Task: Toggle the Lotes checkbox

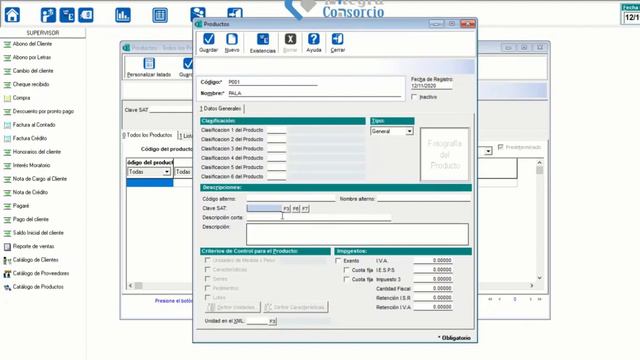Action: click(207, 298)
